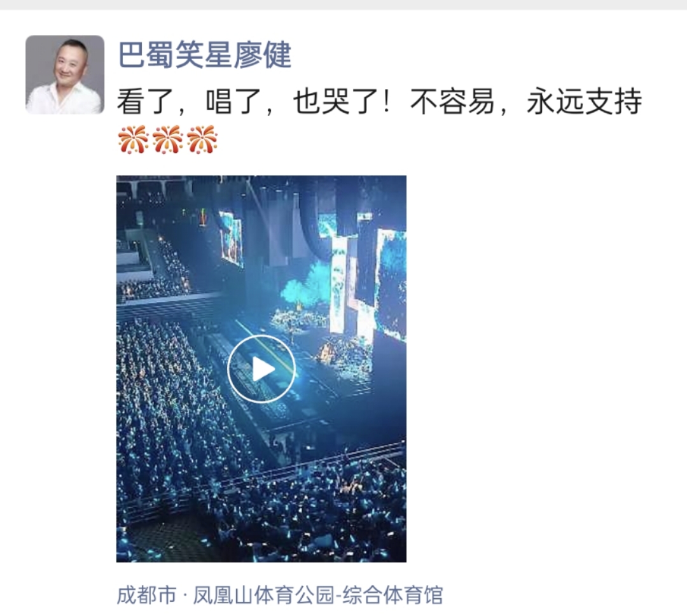The width and height of the screenshot is (687, 616).
Task: Click the 不容易 phrase in the post
Action: tap(452, 102)
